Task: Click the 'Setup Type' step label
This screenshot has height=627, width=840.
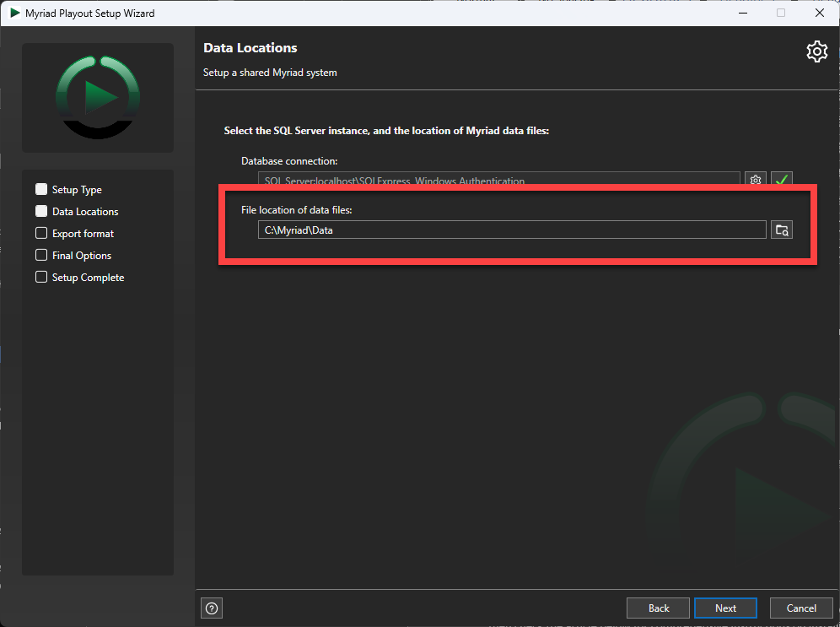Action: click(x=77, y=190)
